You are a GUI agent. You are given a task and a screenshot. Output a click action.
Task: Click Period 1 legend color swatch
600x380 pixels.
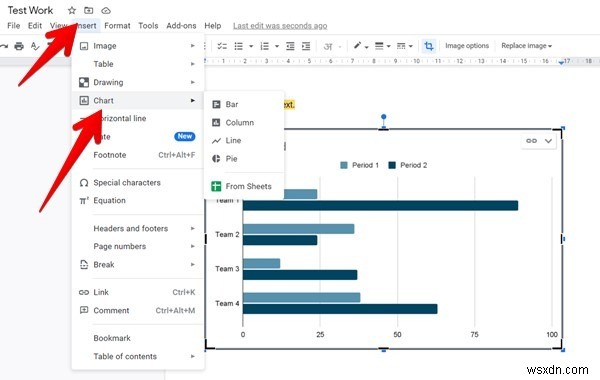click(x=344, y=165)
